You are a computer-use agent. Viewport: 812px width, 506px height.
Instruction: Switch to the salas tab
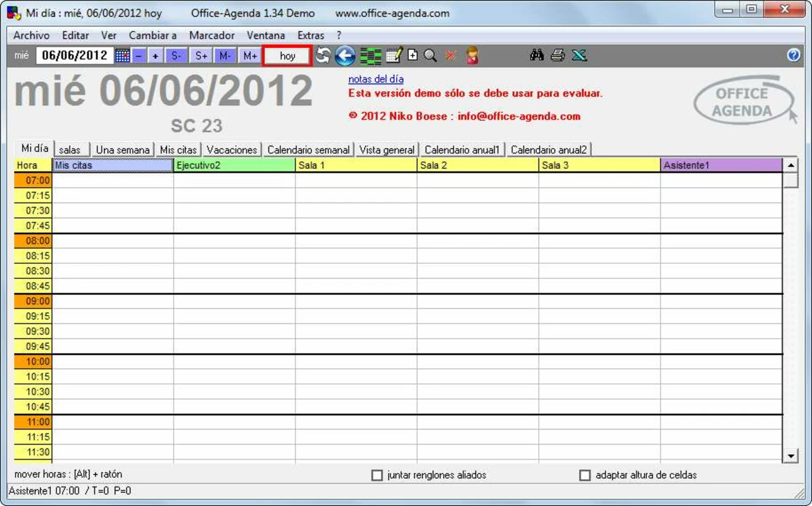[70, 150]
